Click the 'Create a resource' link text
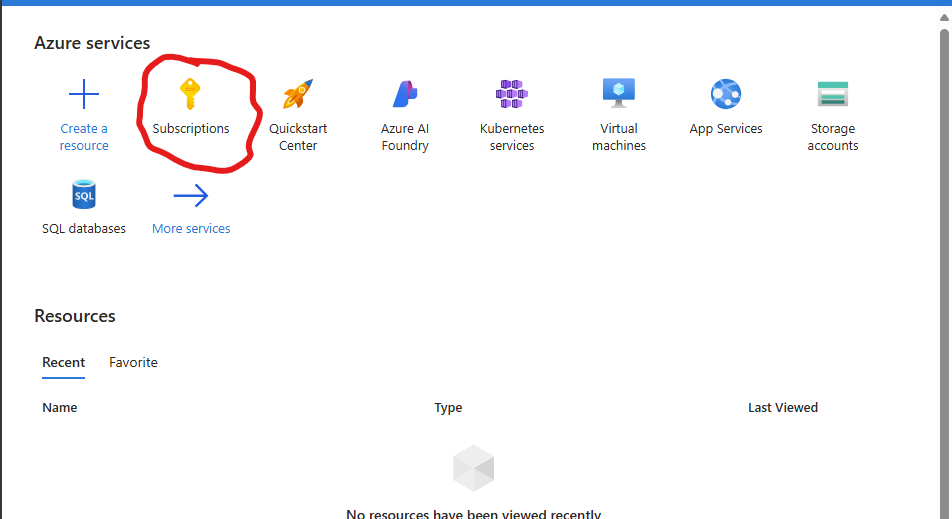 point(84,137)
